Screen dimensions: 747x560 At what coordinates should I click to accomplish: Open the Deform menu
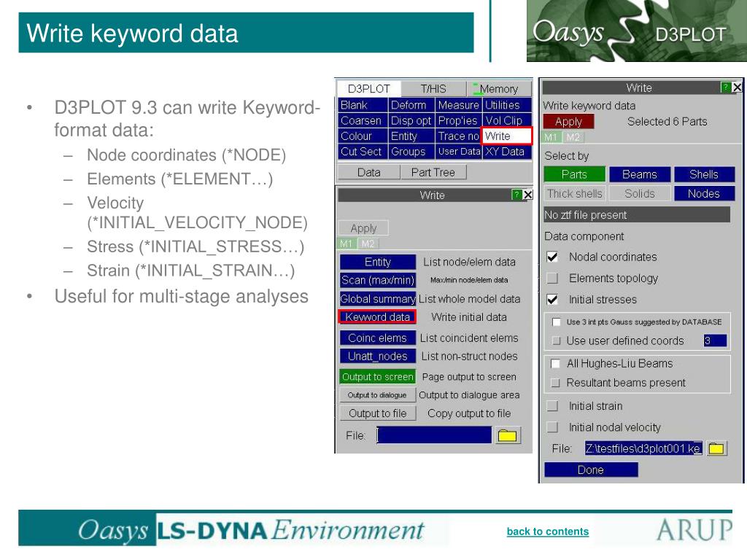coord(411,105)
